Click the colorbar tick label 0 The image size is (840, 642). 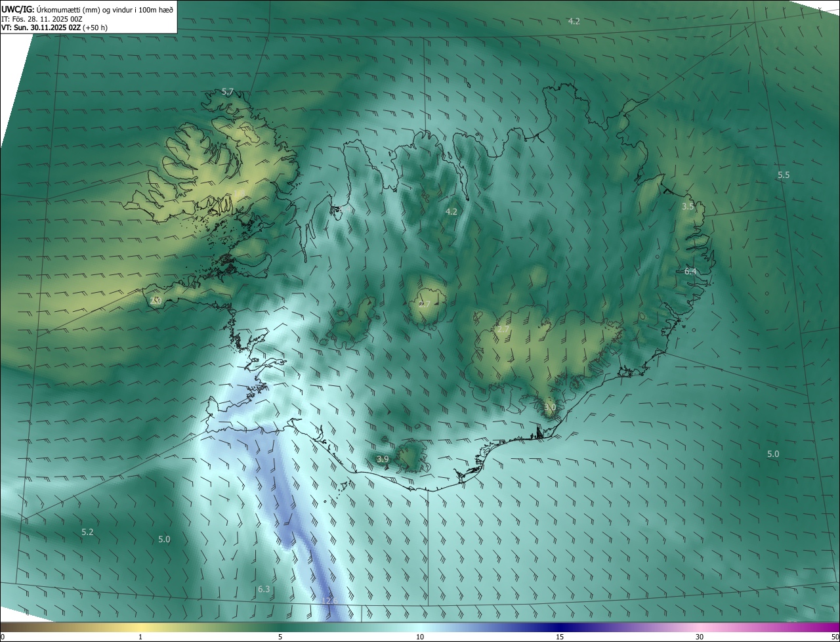[3, 637]
